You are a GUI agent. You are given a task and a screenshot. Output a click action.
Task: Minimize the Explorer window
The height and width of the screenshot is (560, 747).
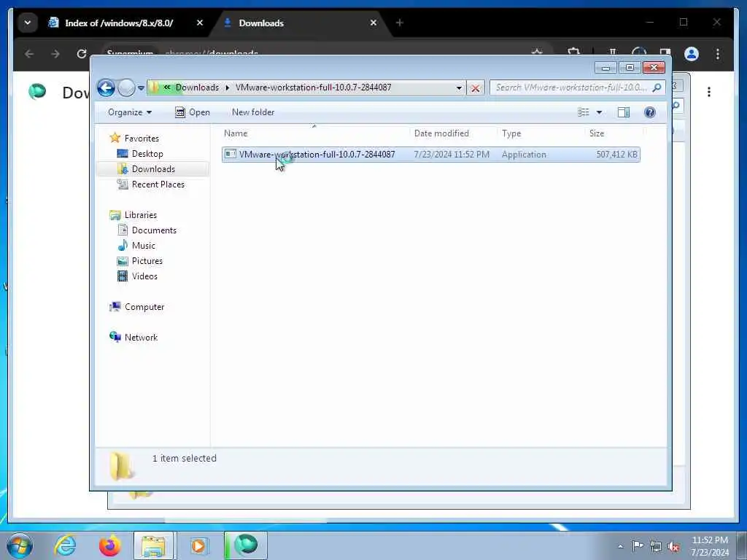click(x=605, y=68)
